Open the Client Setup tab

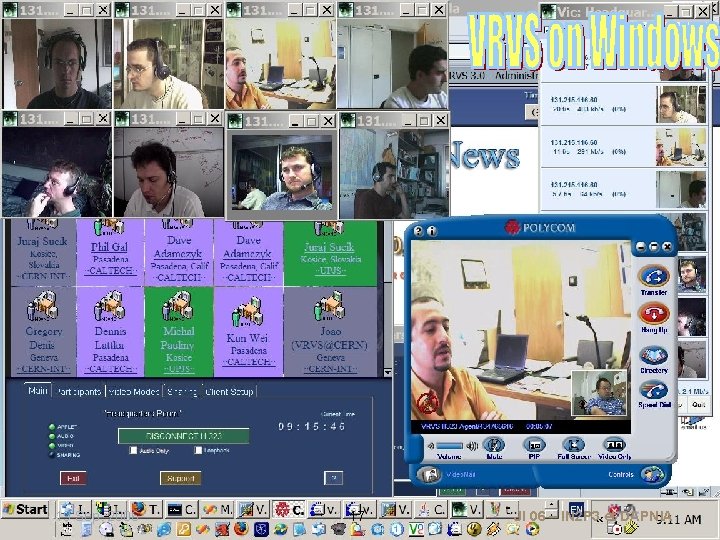tap(229, 392)
